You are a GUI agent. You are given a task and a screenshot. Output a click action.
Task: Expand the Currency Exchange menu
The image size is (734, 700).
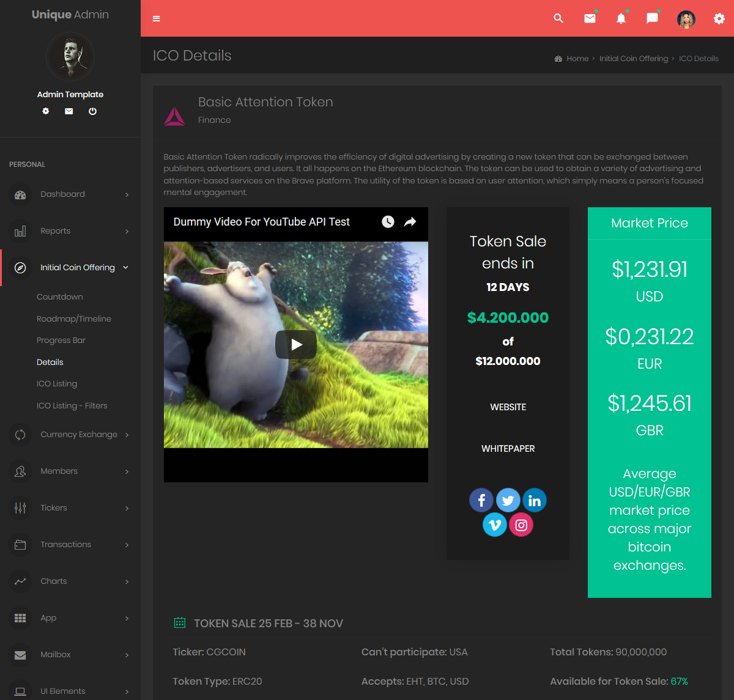(x=78, y=434)
